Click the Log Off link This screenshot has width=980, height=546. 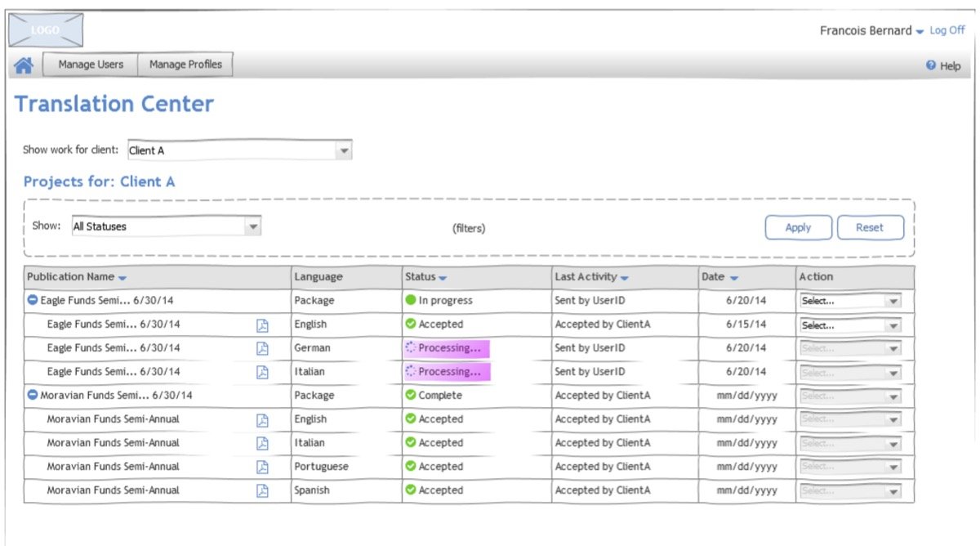(947, 30)
